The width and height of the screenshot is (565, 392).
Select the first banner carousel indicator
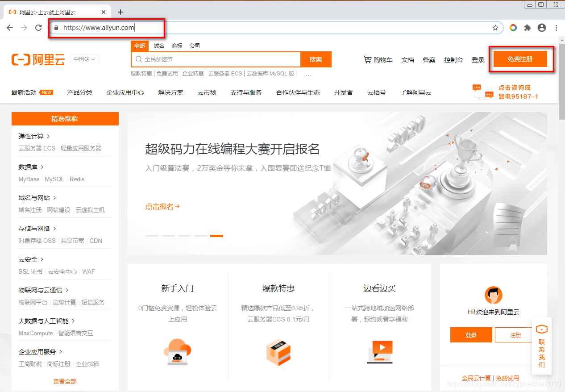tap(152, 235)
